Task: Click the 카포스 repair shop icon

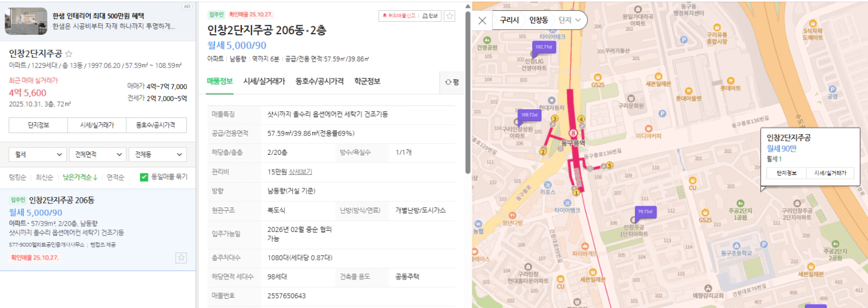Action: tap(548, 185)
